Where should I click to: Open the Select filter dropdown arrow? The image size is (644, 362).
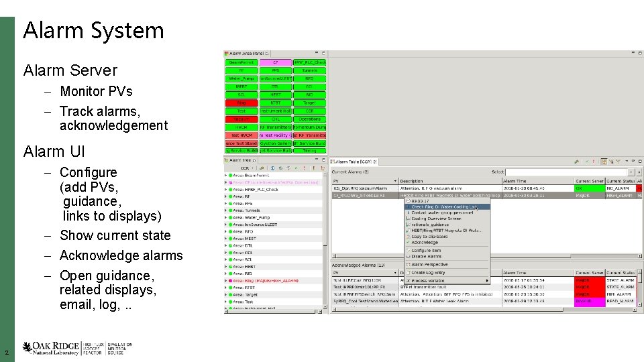tap(631, 172)
